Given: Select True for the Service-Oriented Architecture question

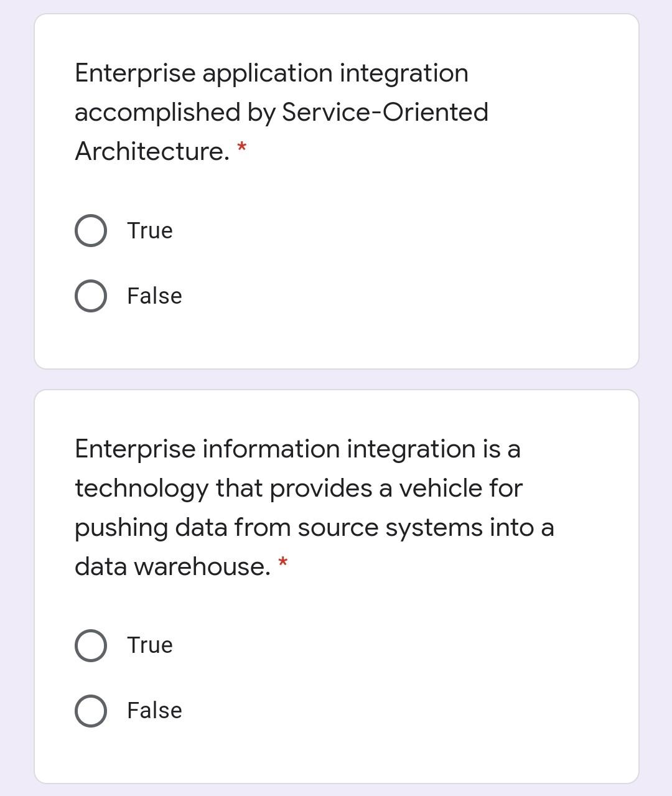Looking at the screenshot, I should click(x=90, y=231).
